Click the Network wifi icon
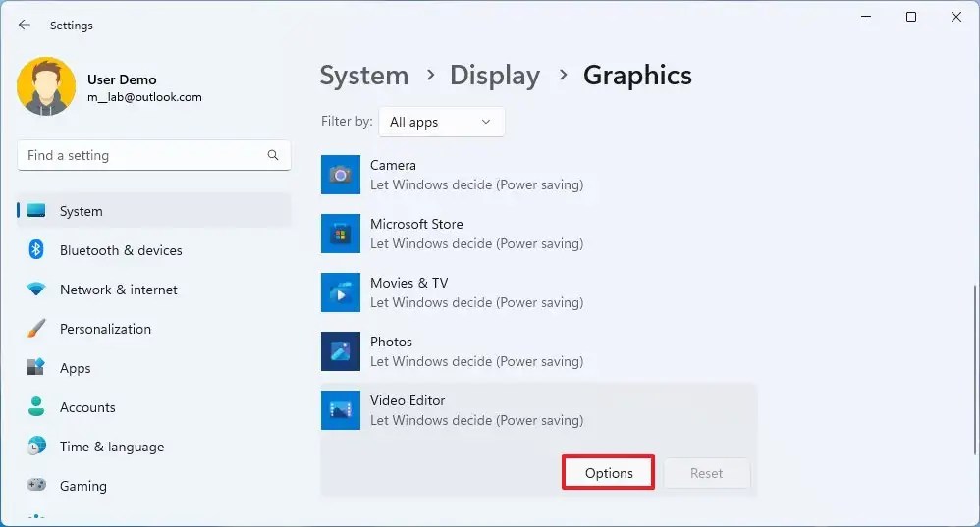 point(36,290)
